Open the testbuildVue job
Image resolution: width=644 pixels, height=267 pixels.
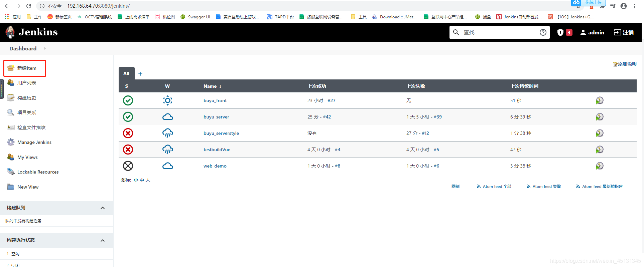point(217,150)
